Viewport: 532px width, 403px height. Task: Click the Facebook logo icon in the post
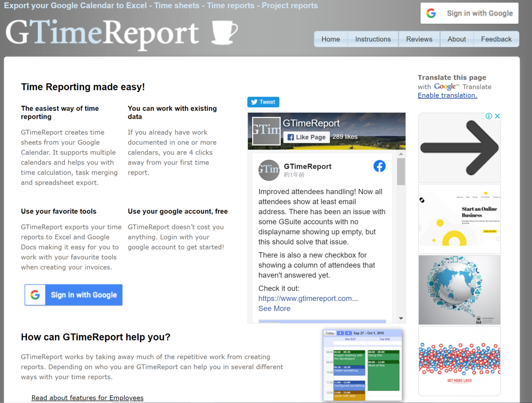[379, 166]
